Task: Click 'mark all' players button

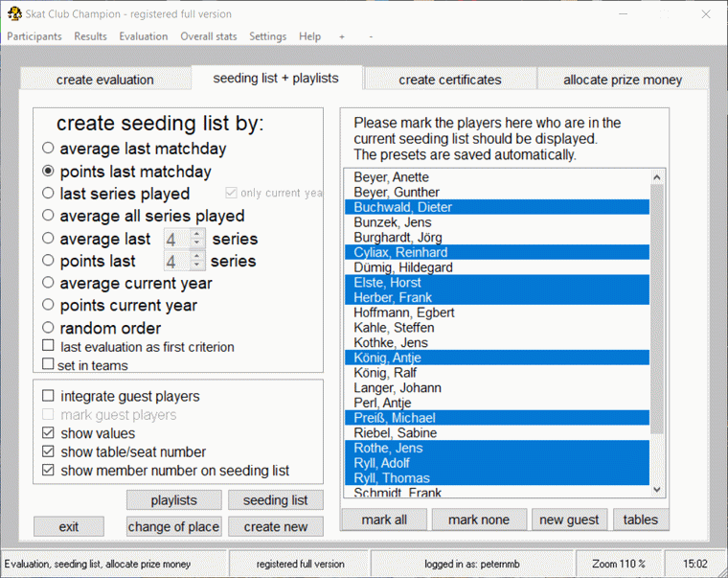Action: tap(384, 520)
